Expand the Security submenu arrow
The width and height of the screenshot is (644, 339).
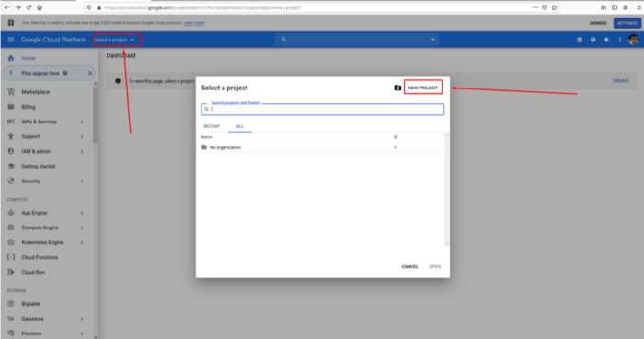82,181
